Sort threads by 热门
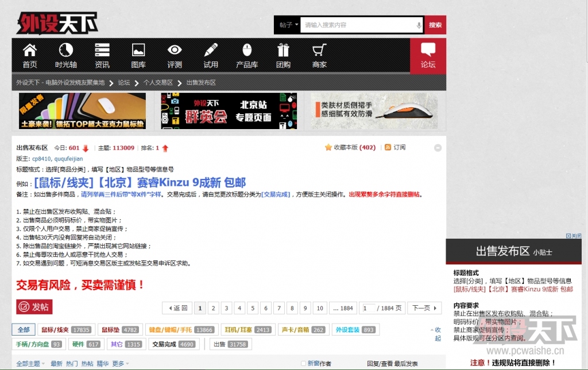 [72, 364]
